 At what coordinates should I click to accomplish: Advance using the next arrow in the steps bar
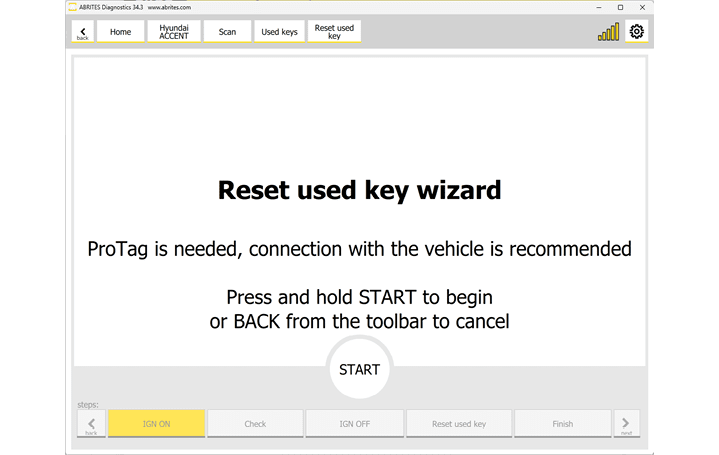coord(626,424)
